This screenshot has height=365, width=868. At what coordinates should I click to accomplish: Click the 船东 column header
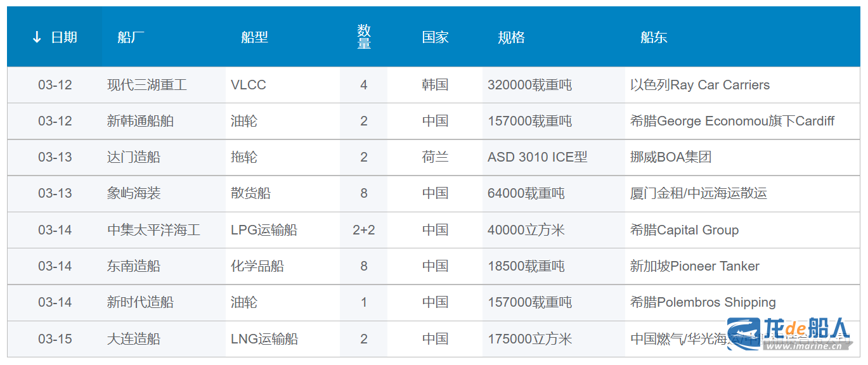pyautogui.click(x=654, y=37)
